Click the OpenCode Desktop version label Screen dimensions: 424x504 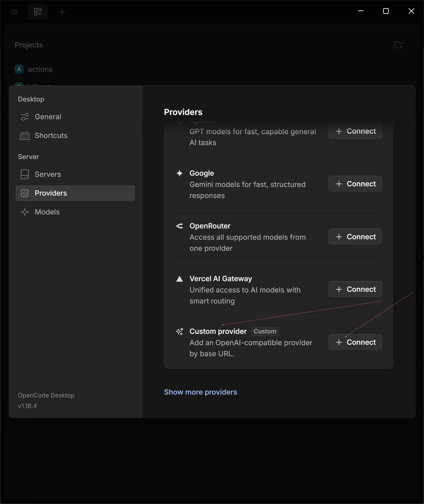(46, 400)
